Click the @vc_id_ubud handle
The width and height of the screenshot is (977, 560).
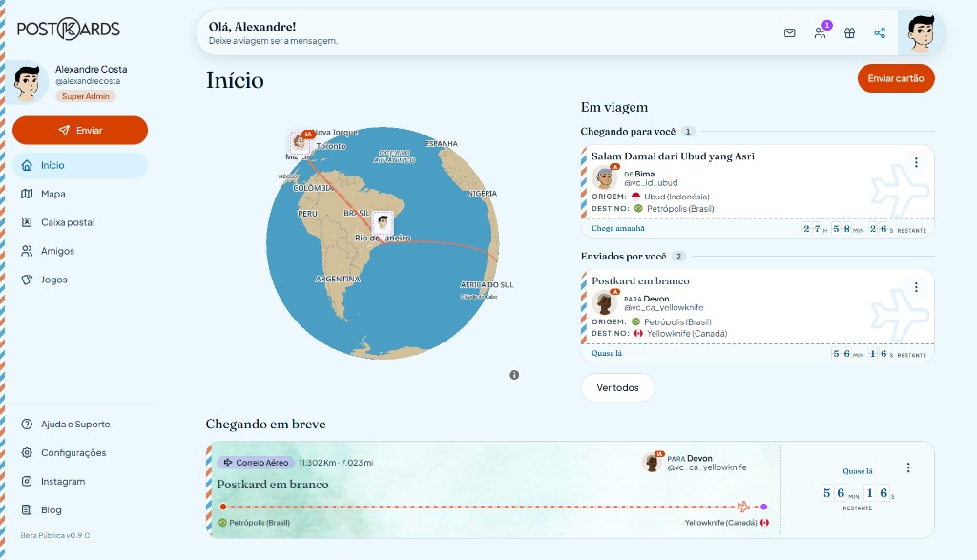tap(651, 183)
